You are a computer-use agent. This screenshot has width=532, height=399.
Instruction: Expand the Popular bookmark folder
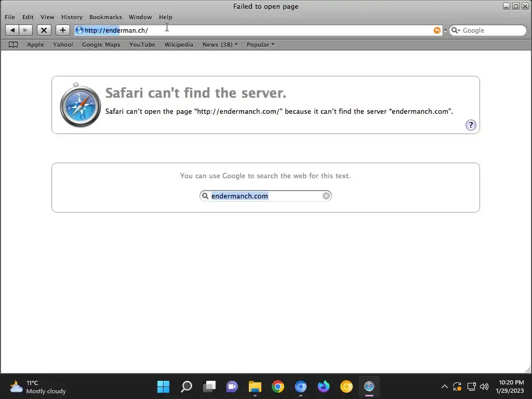261,45
